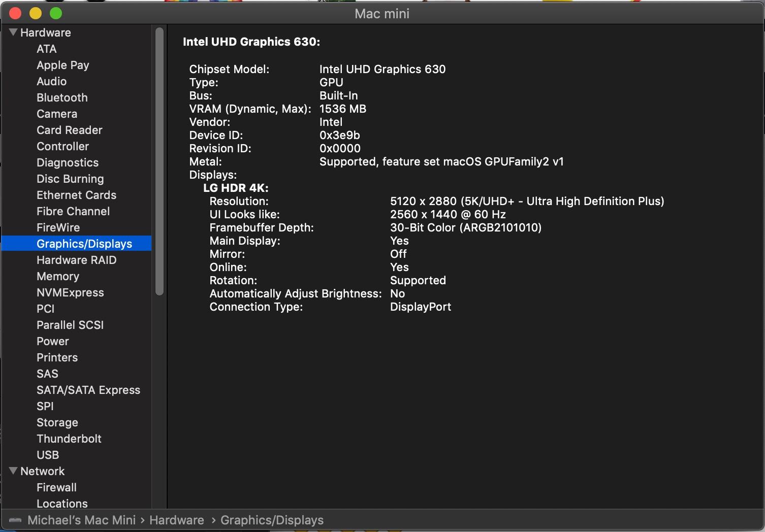Select USB in sidebar

[48, 455]
